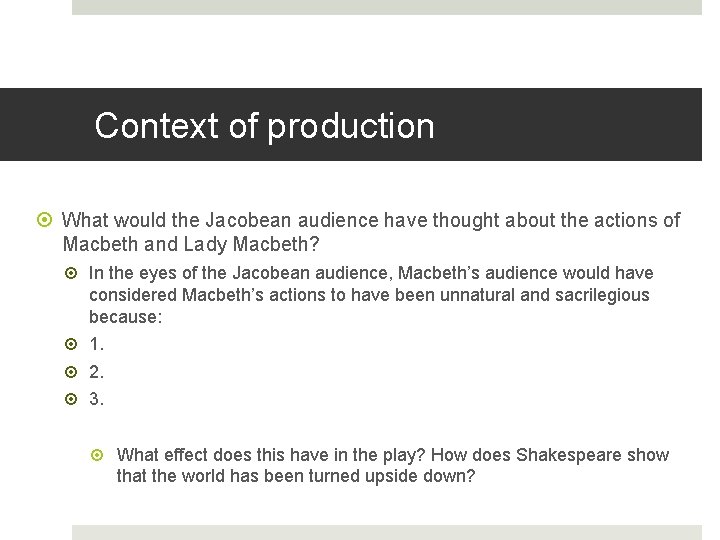720x540 pixels.
Task: Click 'What effect does this have in the play?'
Action: (271, 455)
